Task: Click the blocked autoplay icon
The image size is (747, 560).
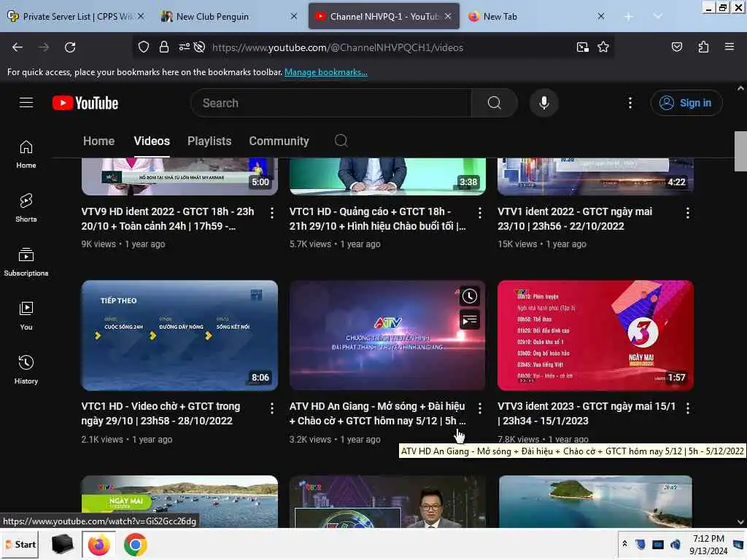Action: pyautogui.click(x=200, y=47)
